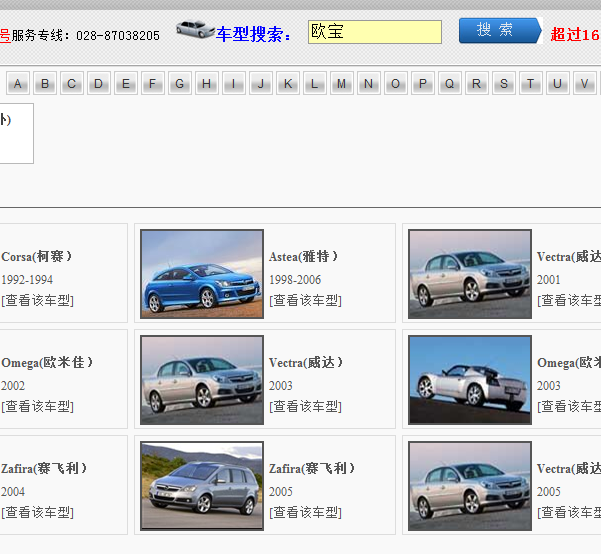
Task: Click the Zafira(赛飞利) 2004 model title
Action: 44,469
